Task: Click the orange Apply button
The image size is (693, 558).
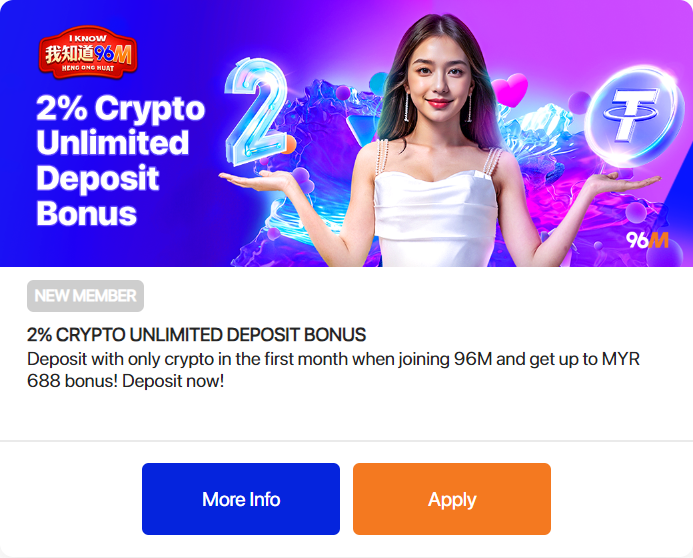Action: [x=452, y=499]
